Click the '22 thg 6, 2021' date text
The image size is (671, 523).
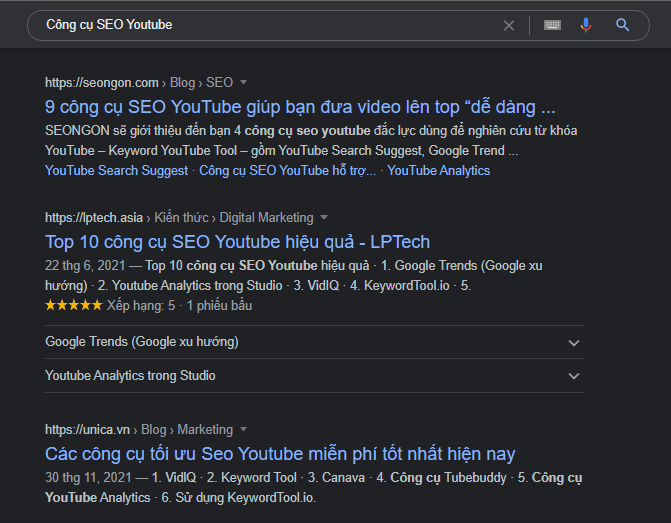point(85,265)
